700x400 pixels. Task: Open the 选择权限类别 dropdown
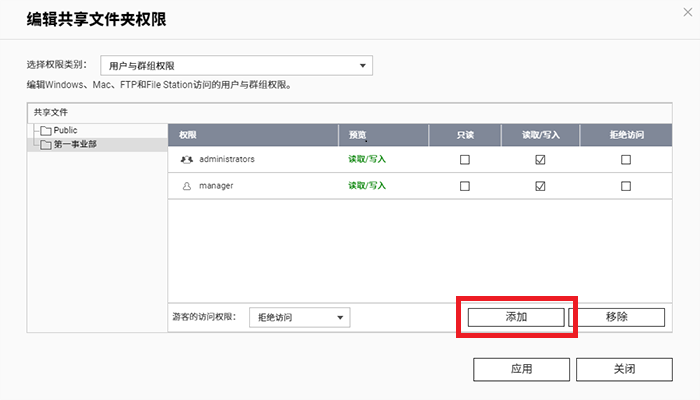pos(237,66)
